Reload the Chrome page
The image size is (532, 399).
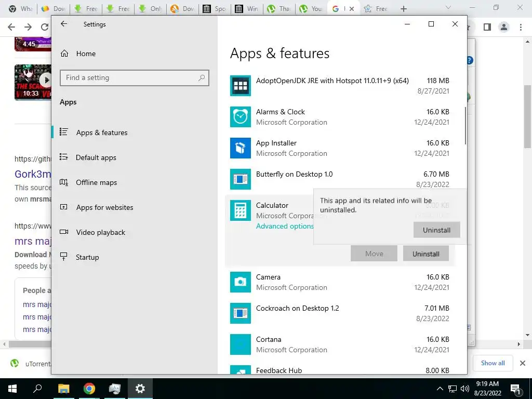pos(45,27)
